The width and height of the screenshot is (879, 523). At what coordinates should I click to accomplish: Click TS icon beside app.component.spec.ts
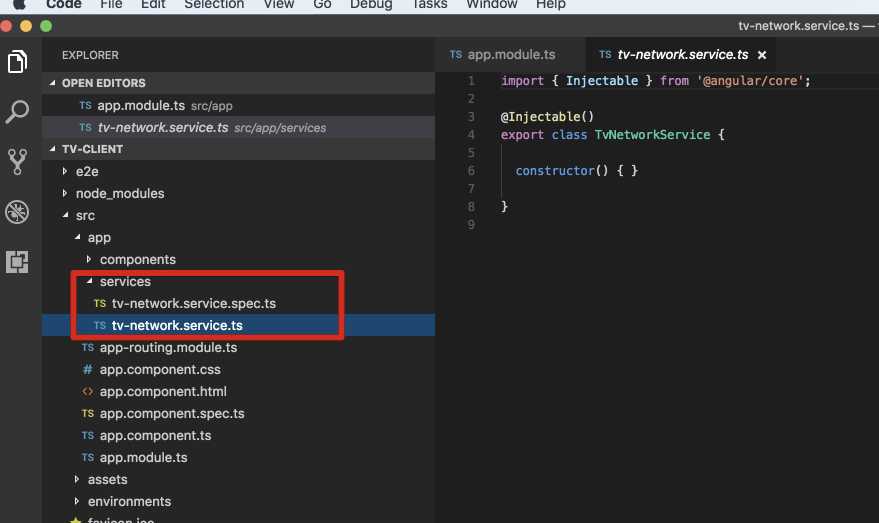click(87, 413)
